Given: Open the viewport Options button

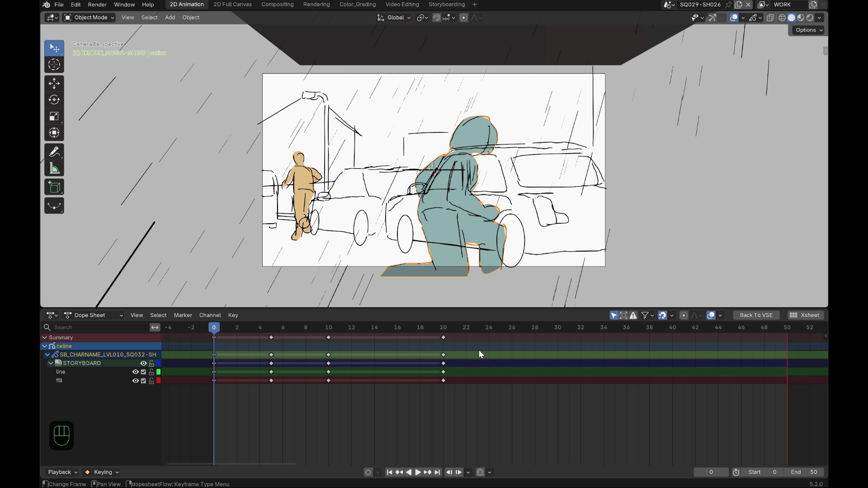Looking at the screenshot, I should [809, 30].
